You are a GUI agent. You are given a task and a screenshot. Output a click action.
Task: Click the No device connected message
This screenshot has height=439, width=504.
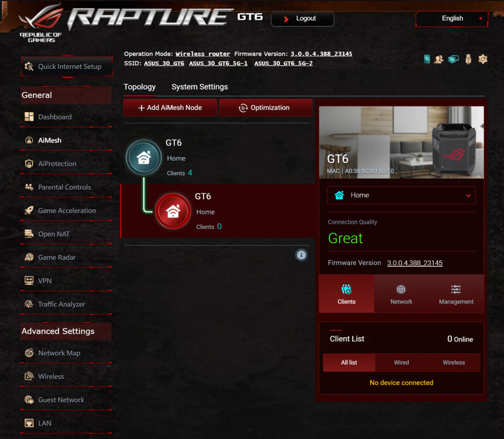[x=401, y=383]
